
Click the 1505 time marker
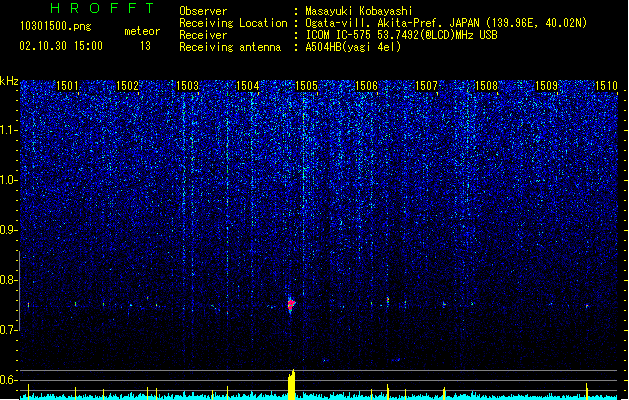click(x=306, y=86)
